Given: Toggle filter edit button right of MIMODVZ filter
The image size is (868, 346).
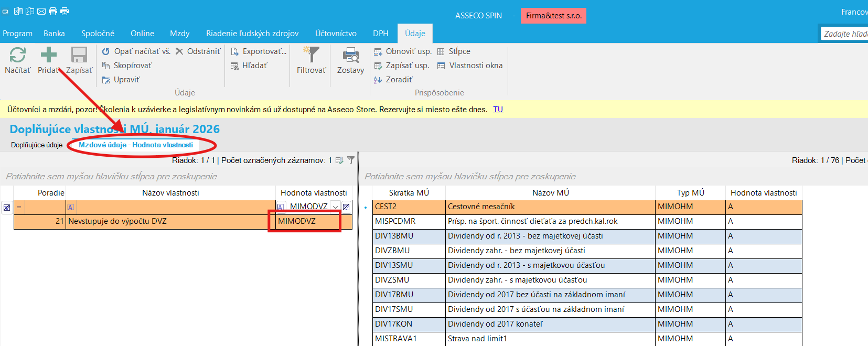Looking at the screenshot, I should (x=346, y=207).
